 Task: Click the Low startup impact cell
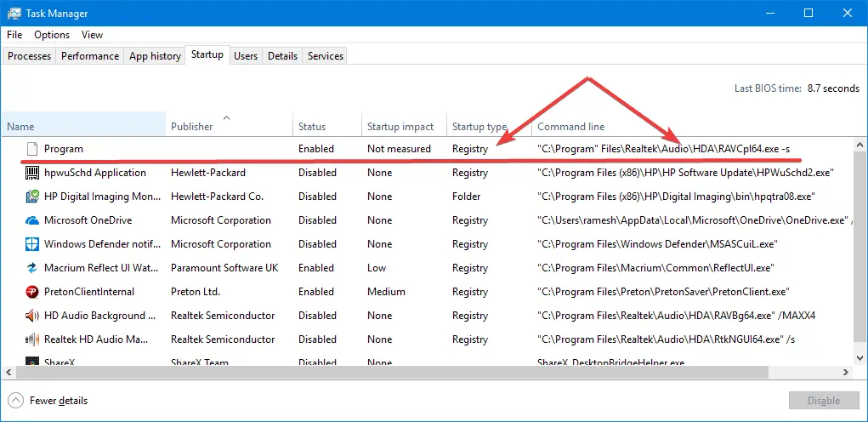(377, 267)
